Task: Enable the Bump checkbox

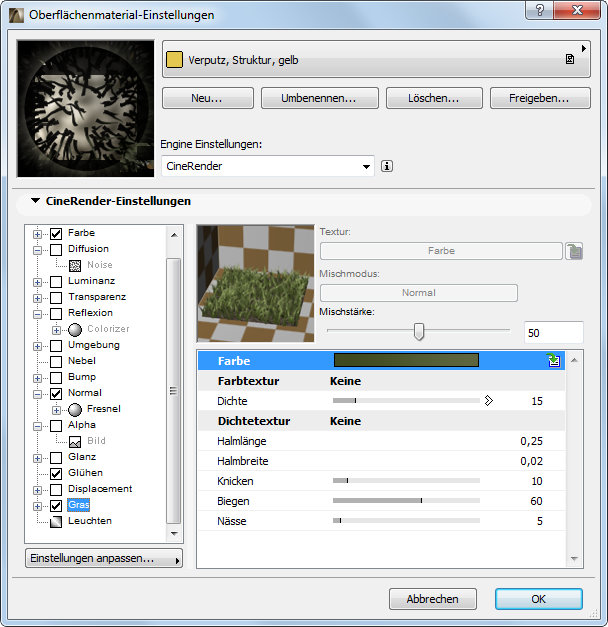Action: [x=56, y=377]
